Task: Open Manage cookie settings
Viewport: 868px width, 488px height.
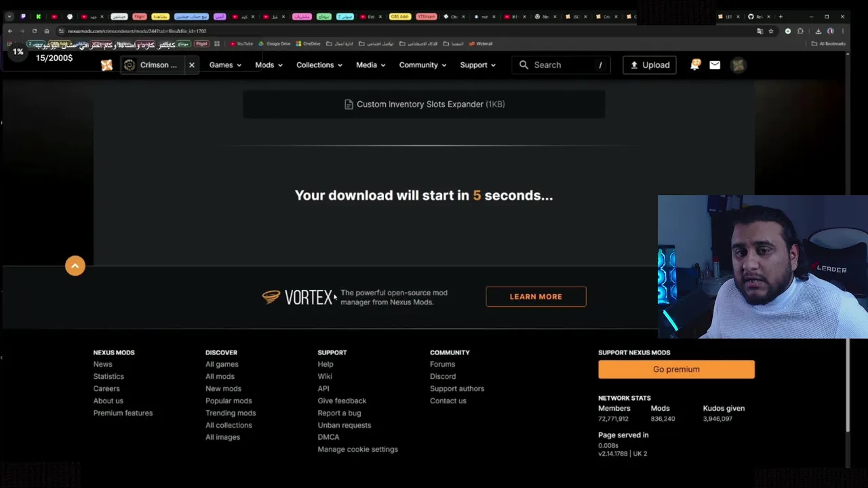Action: pos(357,450)
